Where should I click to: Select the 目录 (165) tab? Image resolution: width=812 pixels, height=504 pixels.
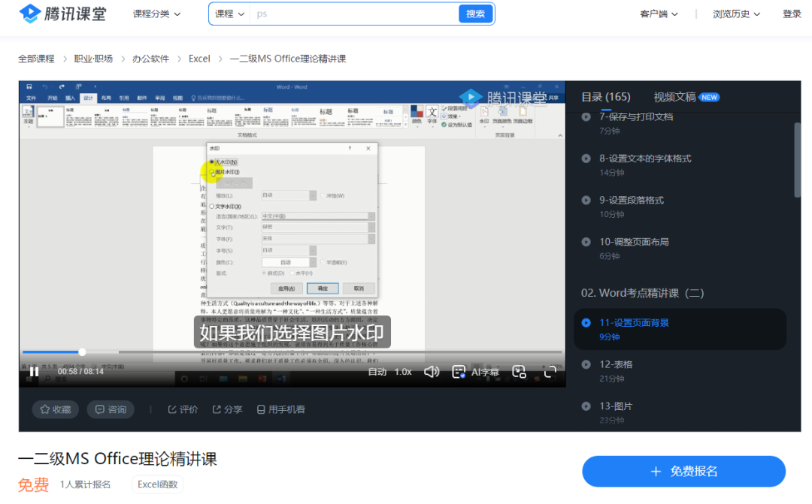click(x=605, y=97)
